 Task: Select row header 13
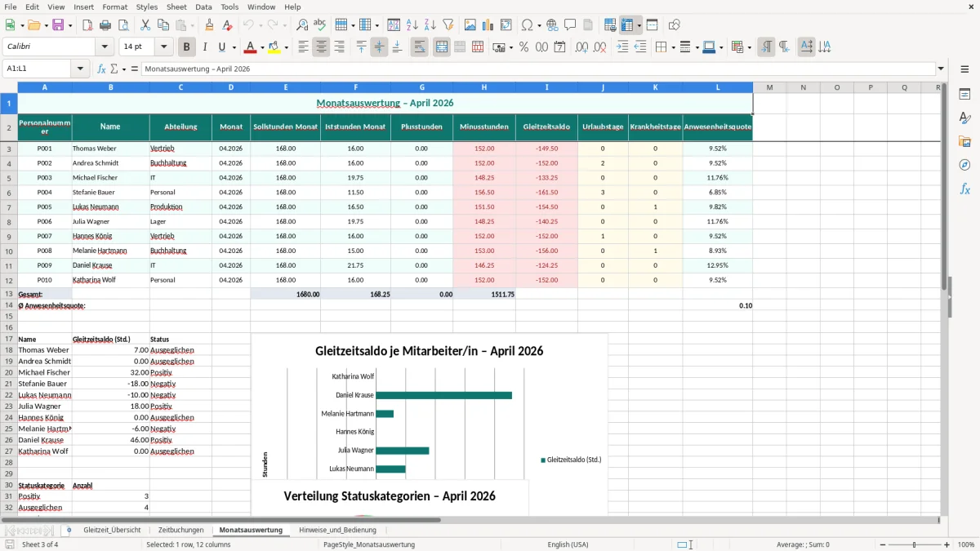click(9, 294)
